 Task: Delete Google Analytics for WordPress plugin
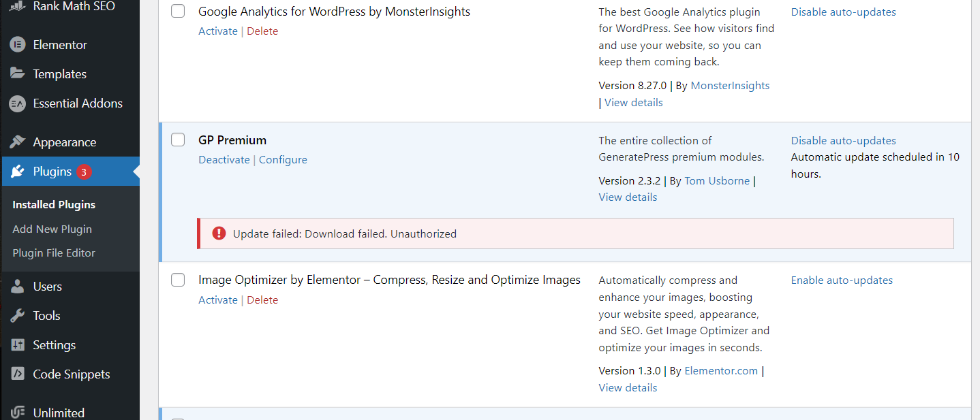point(262,31)
